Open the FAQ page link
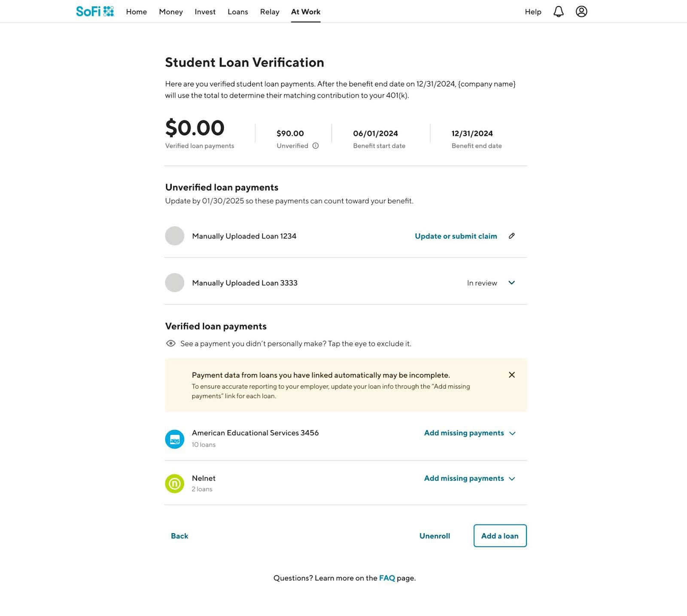Image resolution: width=687 pixels, height=616 pixels. click(387, 578)
